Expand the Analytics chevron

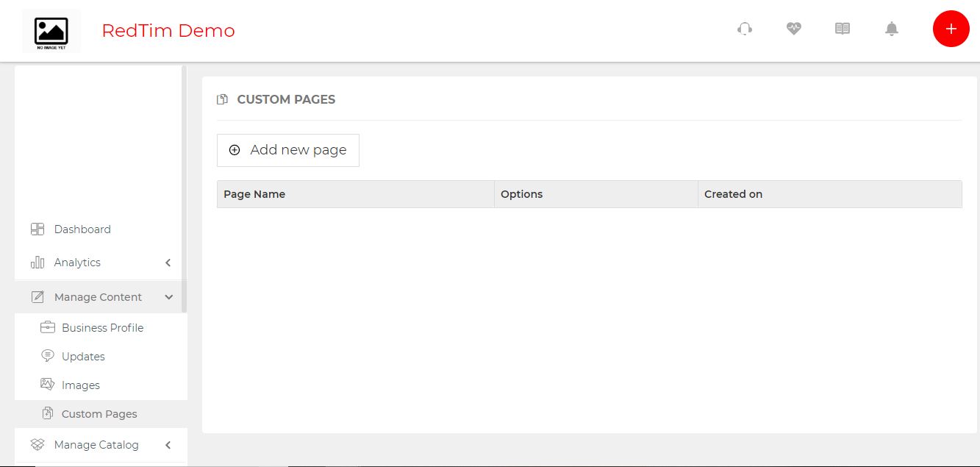[x=168, y=263]
